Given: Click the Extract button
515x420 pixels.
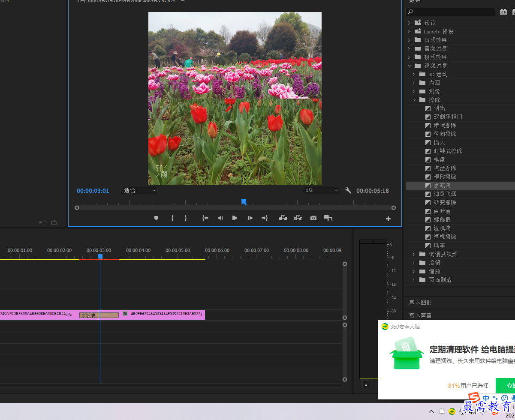Looking at the screenshot, I should [298, 218].
